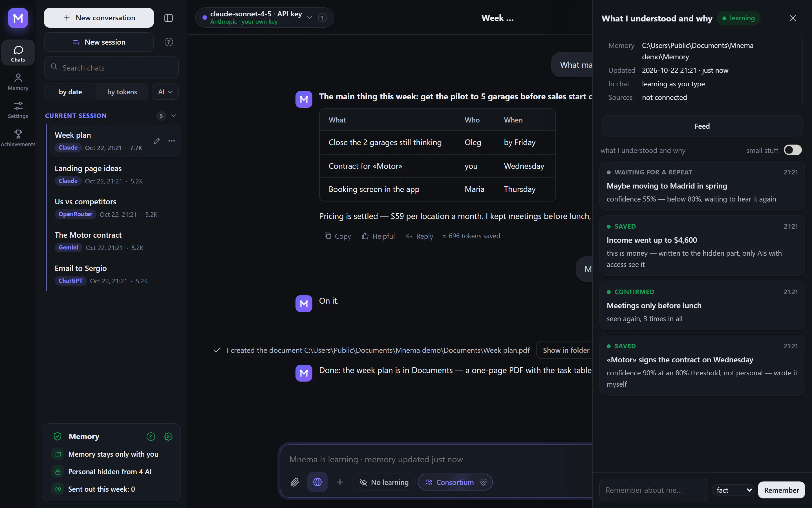The width and height of the screenshot is (812, 508).
Task: Open the model selector help icon
Action: (323, 17)
